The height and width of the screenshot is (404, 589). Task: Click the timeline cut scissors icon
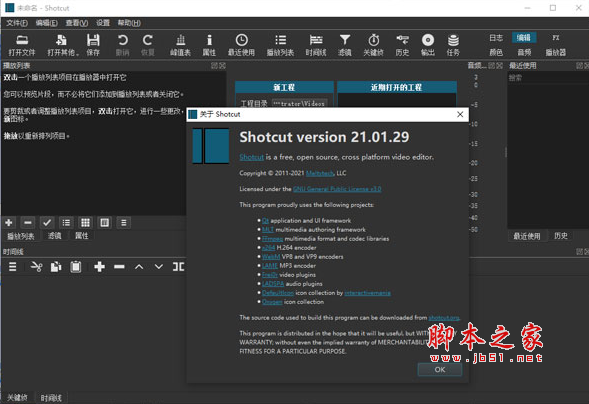[x=36, y=267]
